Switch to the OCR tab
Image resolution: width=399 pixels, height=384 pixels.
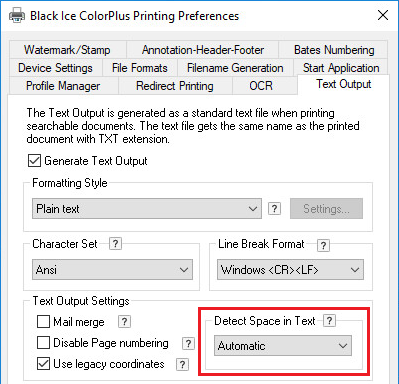click(x=261, y=86)
